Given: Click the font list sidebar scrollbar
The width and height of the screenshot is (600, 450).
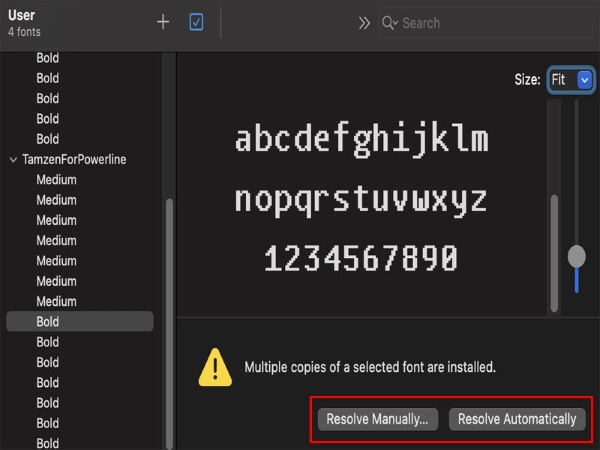Looking at the screenshot, I should pyautogui.click(x=169, y=320).
